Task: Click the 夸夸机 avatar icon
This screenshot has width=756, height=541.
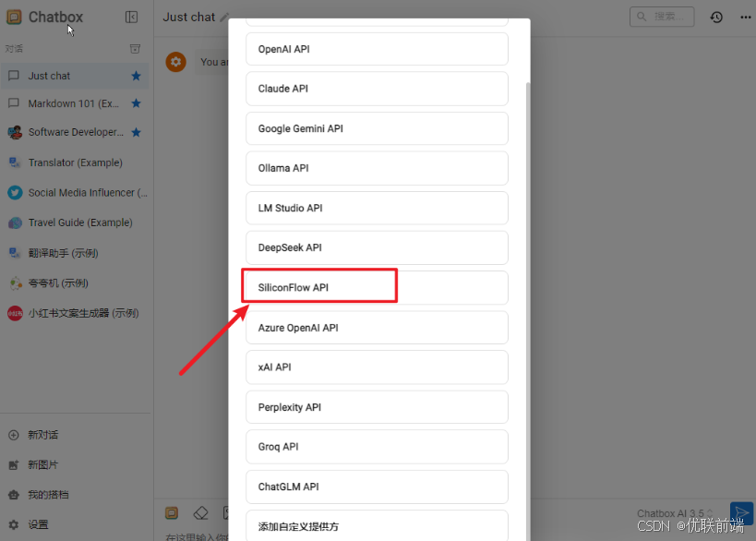Action: pos(16,283)
